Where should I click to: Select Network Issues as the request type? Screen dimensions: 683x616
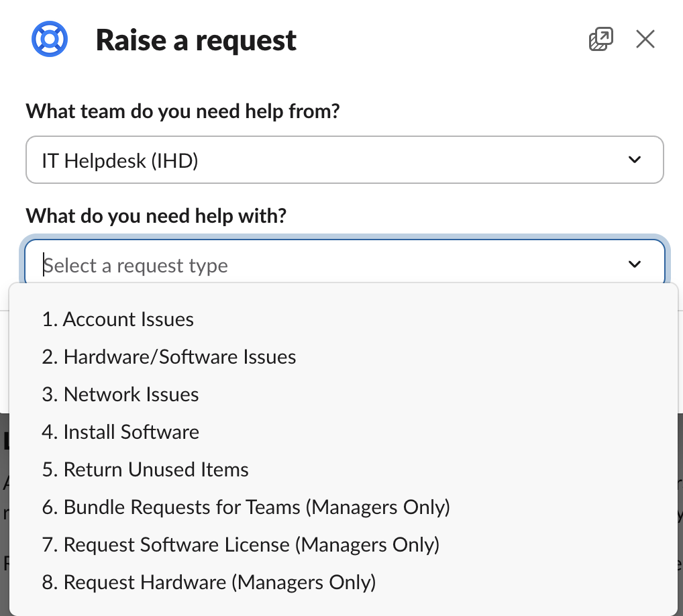[x=121, y=395]
